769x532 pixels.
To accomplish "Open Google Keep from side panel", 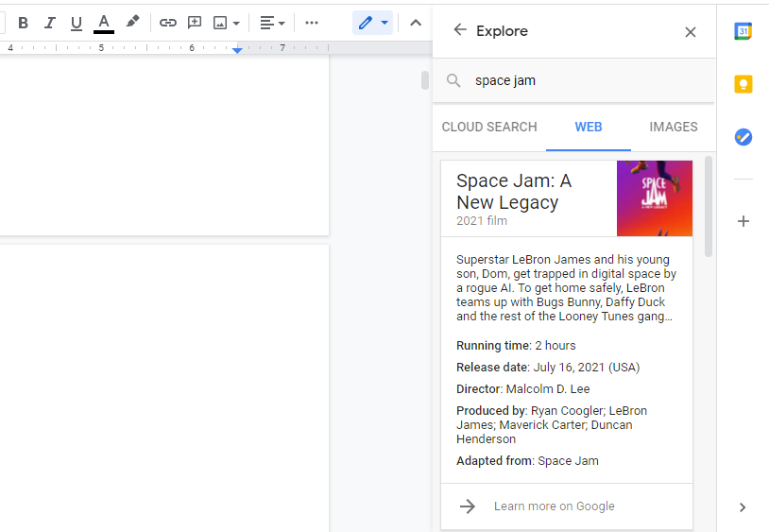I will coord(743,84).
